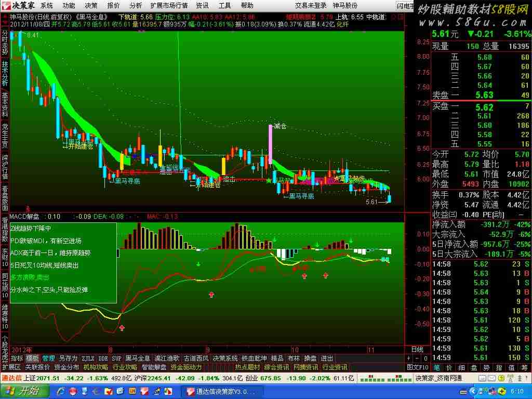Open the 关联报价 tab

[37, 367]
